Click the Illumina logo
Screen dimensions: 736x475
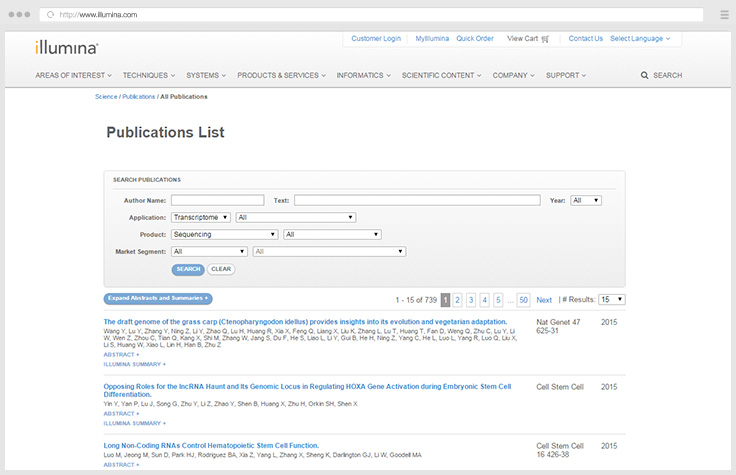[x=66, y=46]
